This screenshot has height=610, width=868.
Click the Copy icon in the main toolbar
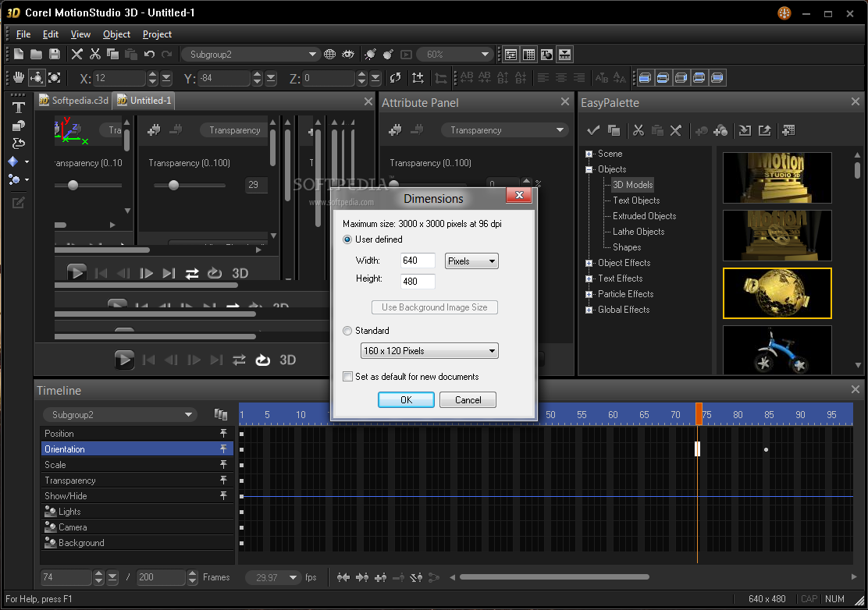pos(113,54)
